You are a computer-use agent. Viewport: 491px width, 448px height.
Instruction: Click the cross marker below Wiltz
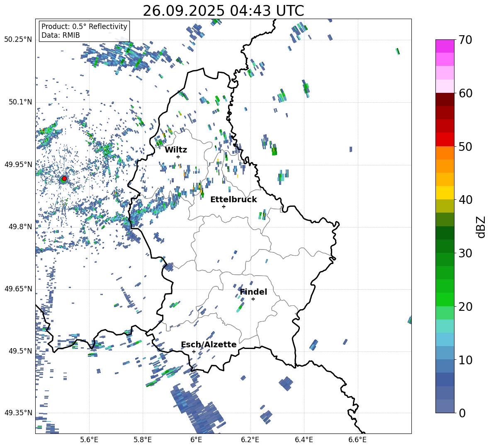178,157
